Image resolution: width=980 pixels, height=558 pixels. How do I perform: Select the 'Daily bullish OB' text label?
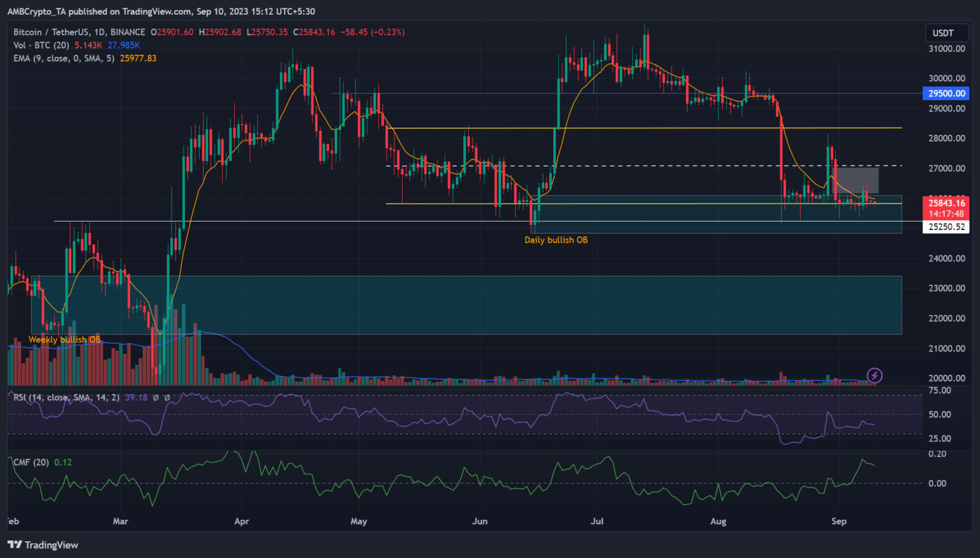pyautogui.click(x=556, y=240)
